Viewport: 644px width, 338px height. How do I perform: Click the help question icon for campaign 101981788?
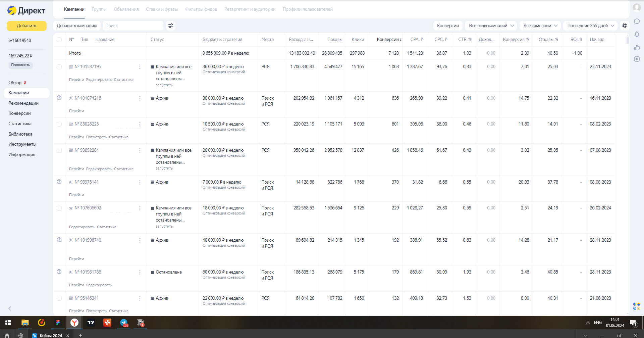coord(59,272)
